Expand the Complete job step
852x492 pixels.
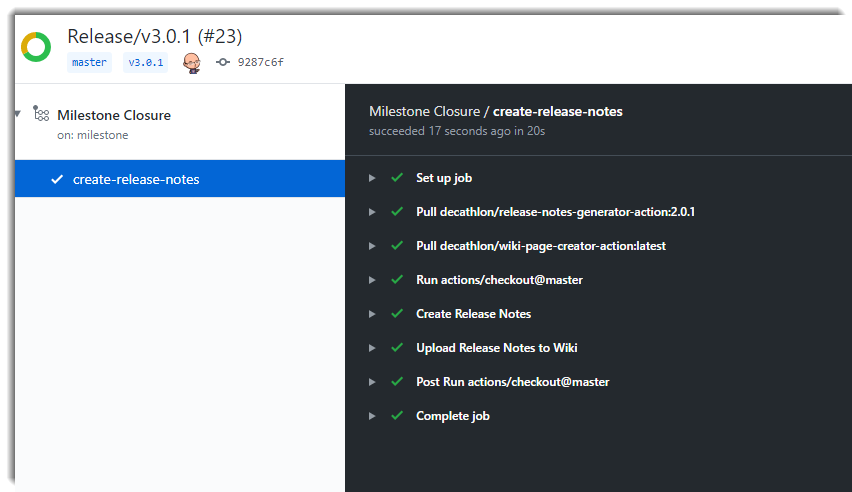pos(372,416)
